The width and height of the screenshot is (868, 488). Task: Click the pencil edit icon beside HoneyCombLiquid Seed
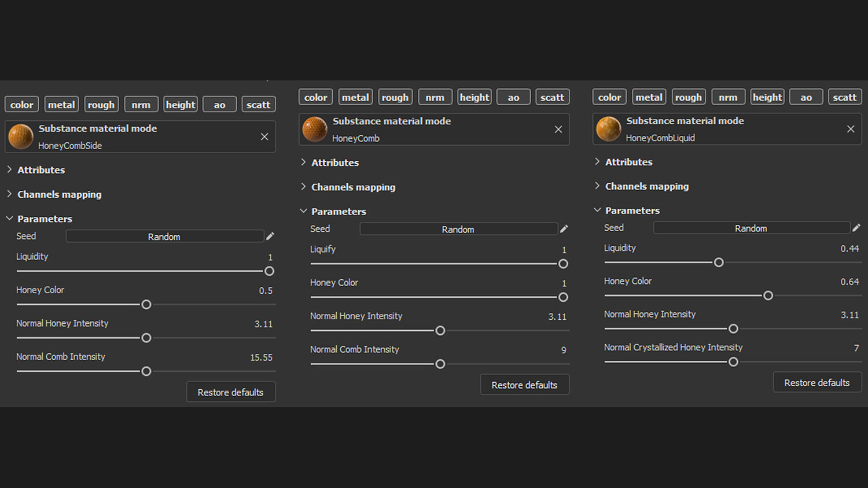[856, 228]
